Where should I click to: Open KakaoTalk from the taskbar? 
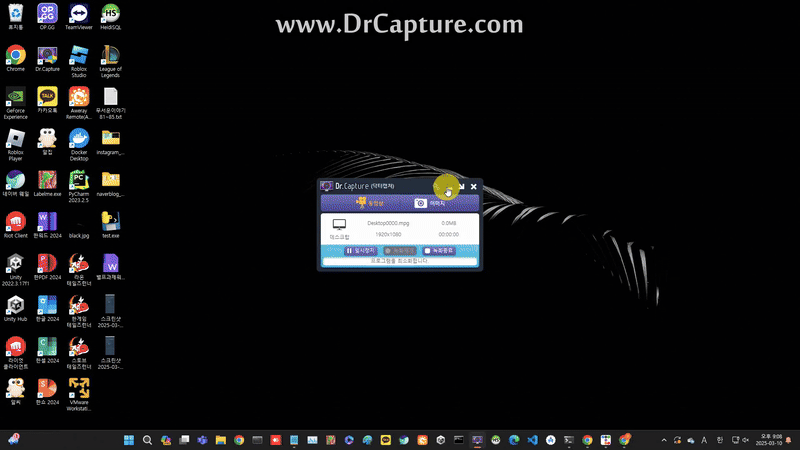point(386,440)
